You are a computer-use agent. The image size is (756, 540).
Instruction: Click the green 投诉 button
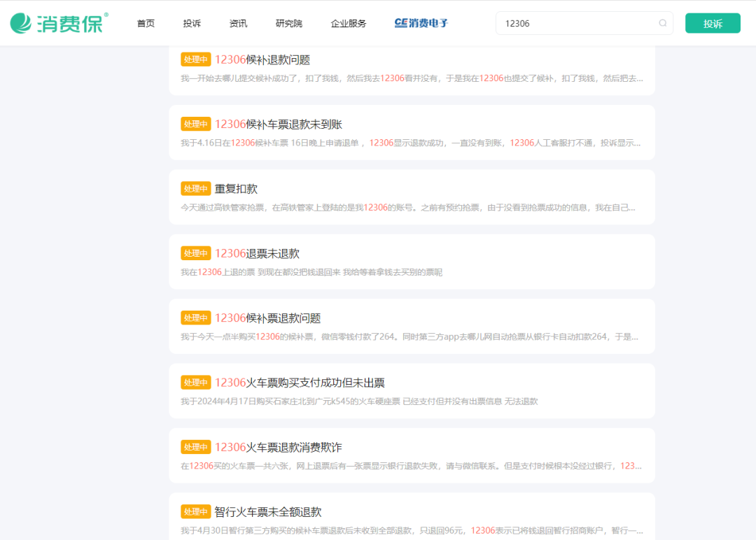(713, 22)
